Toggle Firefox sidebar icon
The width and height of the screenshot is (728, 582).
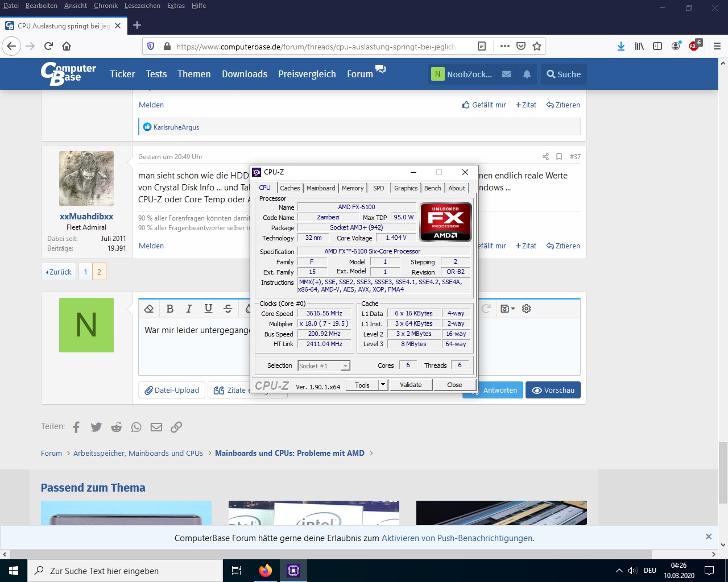tap(657, 46)
